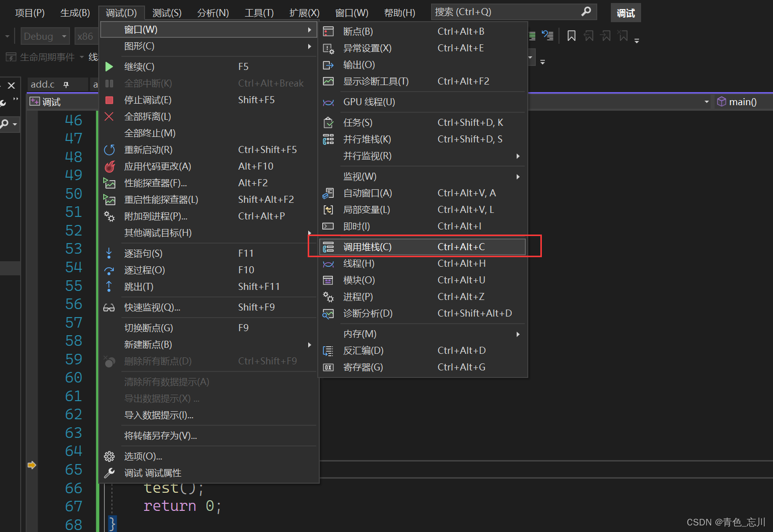Expand the 并行监视(R) submenu
The width and height of the screenshot is (773, 532).
518,156
